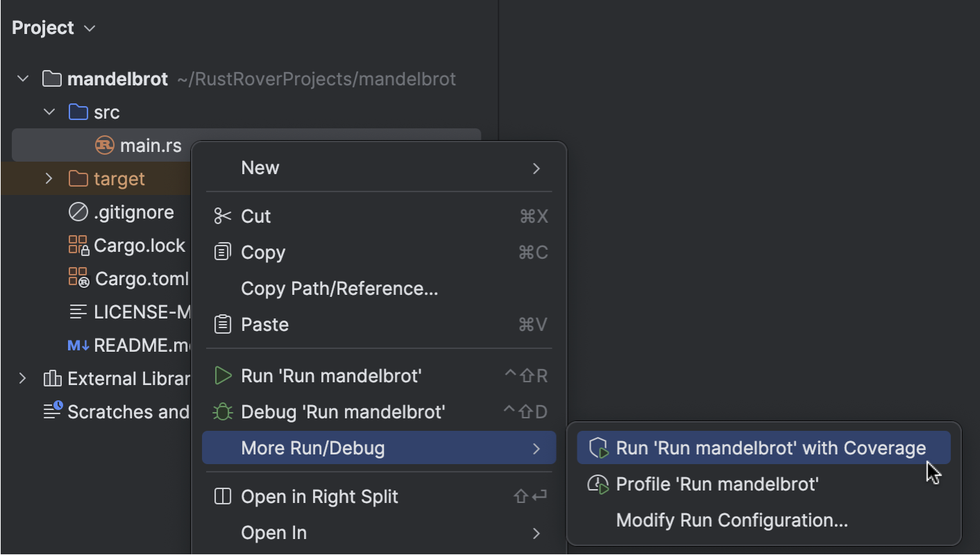This screenshot has width=980, height=555.
Task: Click the Profile icon beside Profile 'Run mandelbrot'
Action: click(x=598, y=484)
